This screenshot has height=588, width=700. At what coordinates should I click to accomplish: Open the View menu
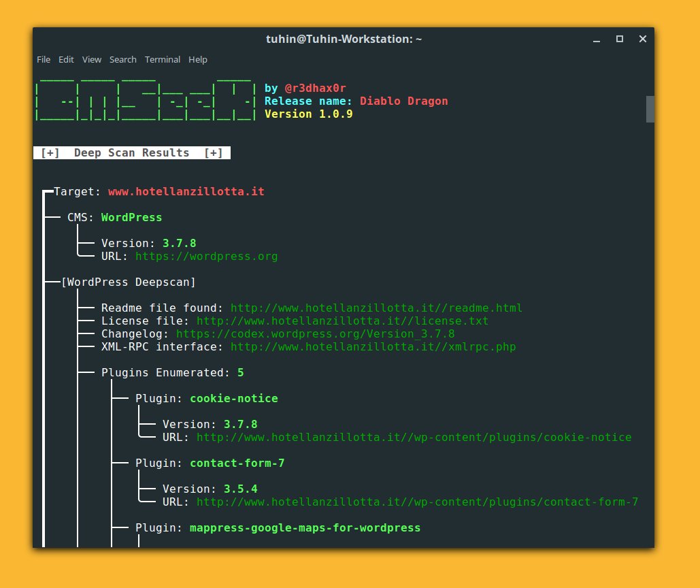coord(92,59)
